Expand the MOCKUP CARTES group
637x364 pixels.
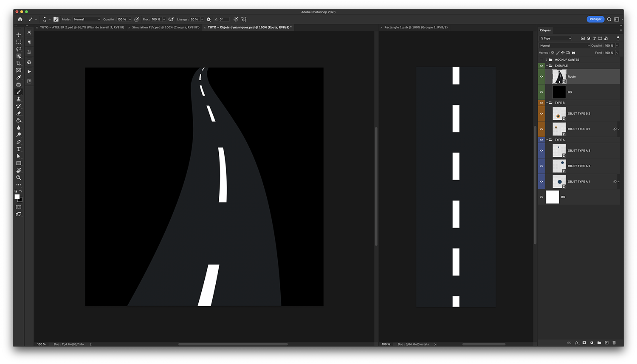click(x=547, y=59)
